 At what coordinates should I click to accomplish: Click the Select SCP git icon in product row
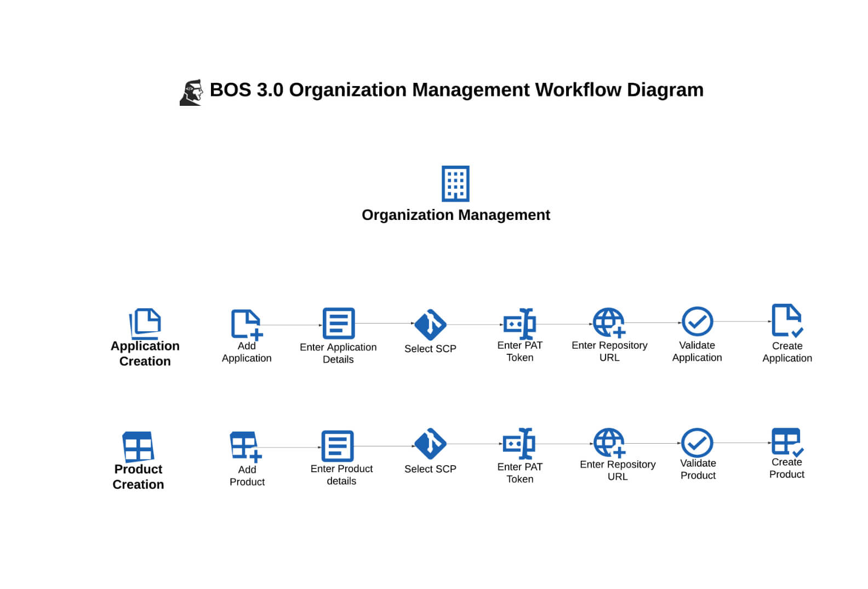(x=430, y=444)
